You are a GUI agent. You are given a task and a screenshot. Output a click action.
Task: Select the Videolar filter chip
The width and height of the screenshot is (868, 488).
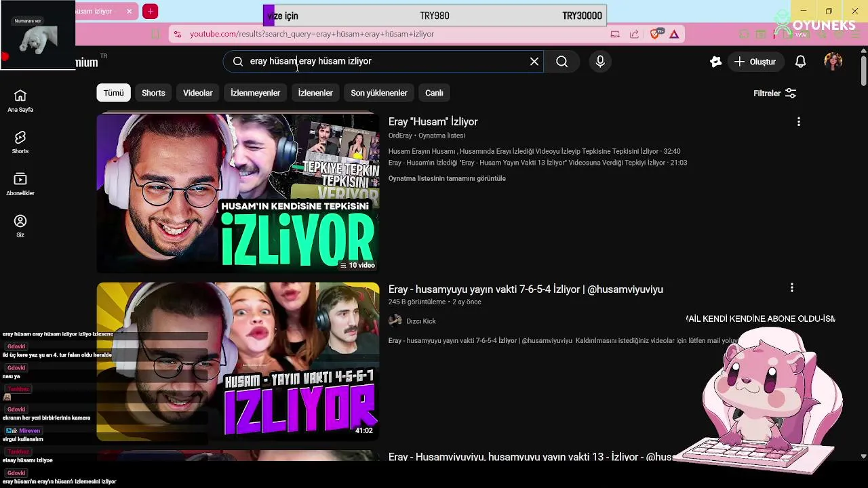(x=198, y=93)
